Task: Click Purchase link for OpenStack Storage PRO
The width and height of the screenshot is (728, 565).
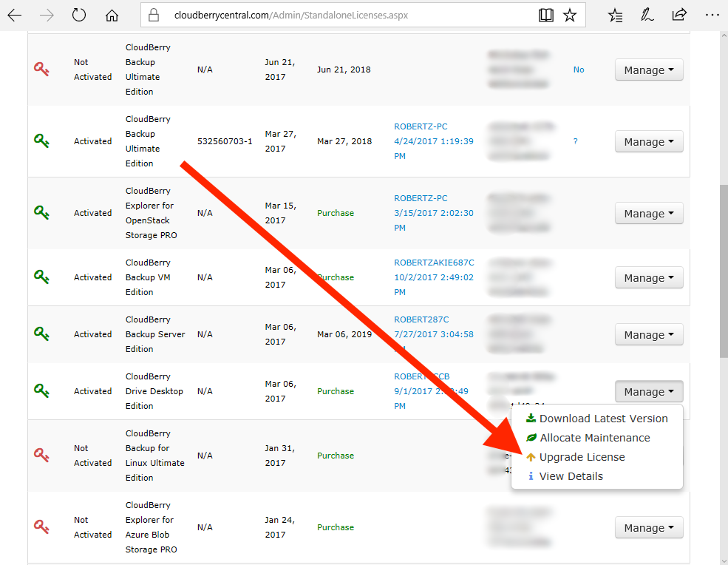Action: [336, 213]
